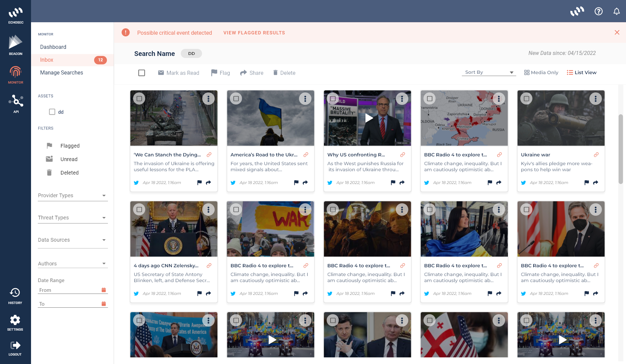Open Manage Searches menu item

[x=61, y=72]
